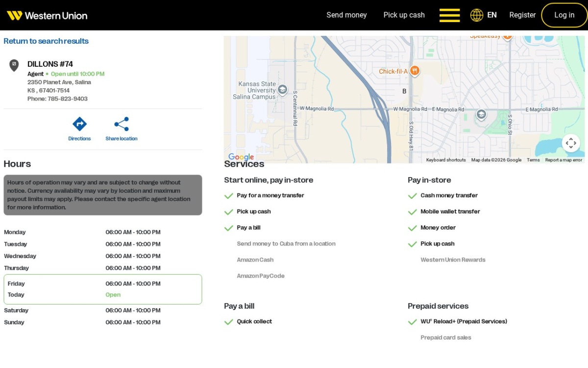Select Pick up cash in header
Viewport: 588px width, 368px height.
404,15
